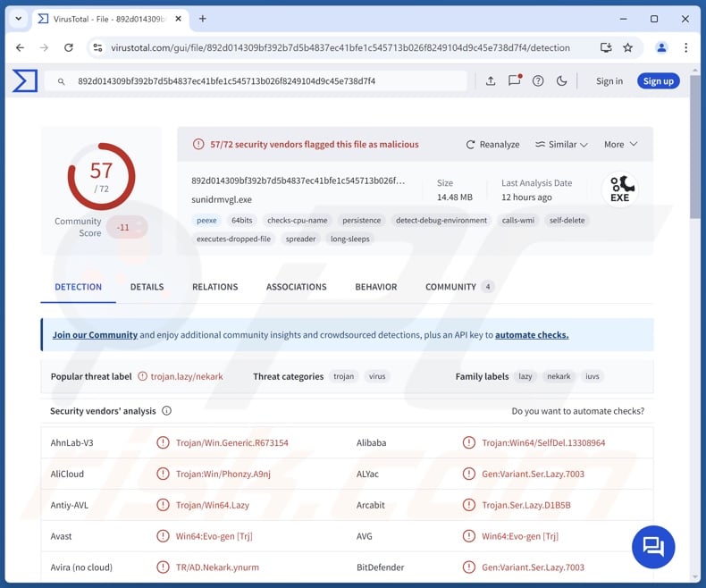706x588 pixels.
Task: Click the nekark family label chip
Action: [x=559, y=376]
